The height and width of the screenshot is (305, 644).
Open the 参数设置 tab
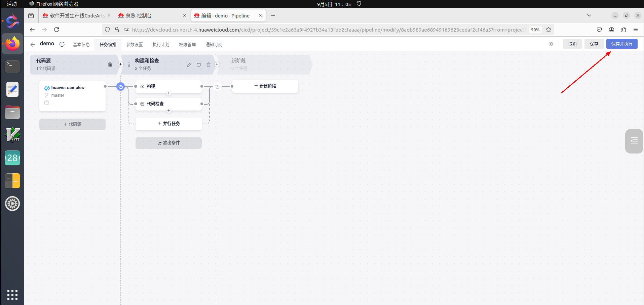tap(135, 44)
